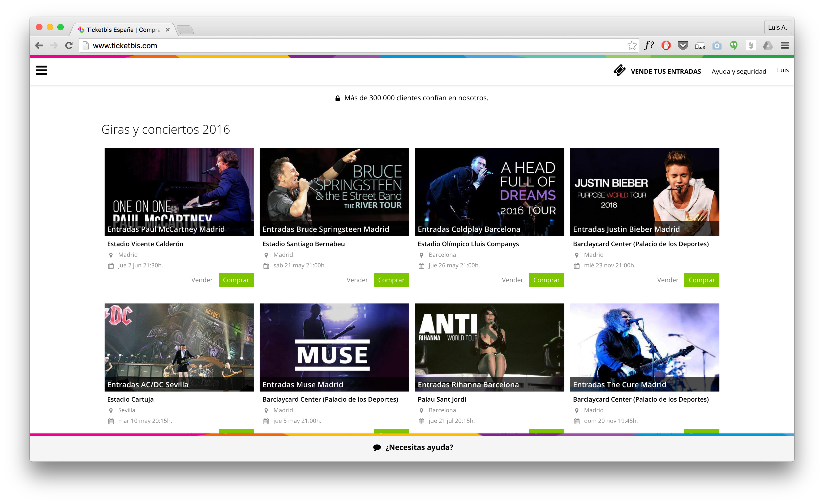This screenshot has height=504, width=824.
Task: Open the Adblock extension icon
Action: point(666,45)
